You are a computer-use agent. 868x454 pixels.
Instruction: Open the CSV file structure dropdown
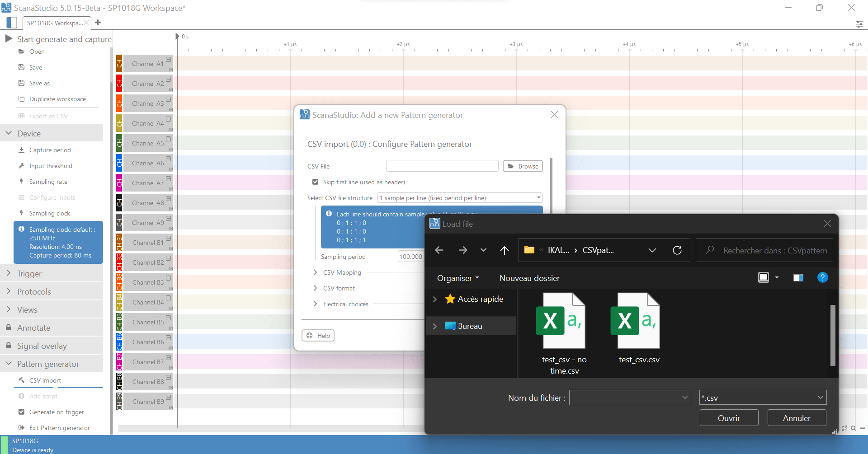coord(460,198)
